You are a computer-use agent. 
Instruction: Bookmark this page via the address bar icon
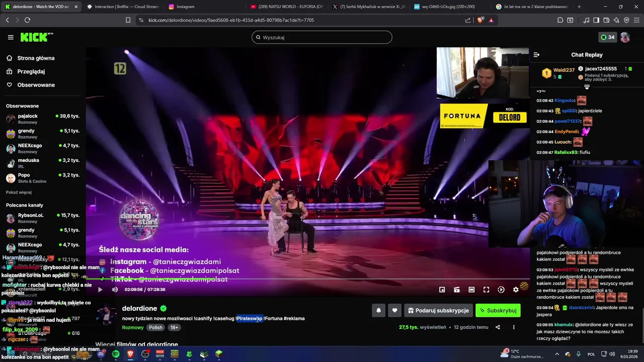[x=128, y=20]
